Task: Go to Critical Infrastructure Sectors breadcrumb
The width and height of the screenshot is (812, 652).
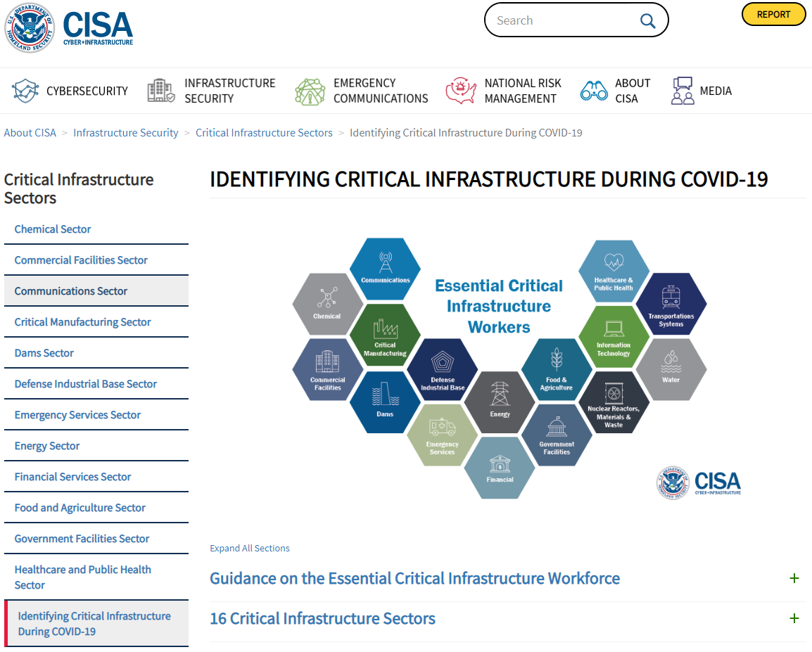Action: tap(264, 133)
